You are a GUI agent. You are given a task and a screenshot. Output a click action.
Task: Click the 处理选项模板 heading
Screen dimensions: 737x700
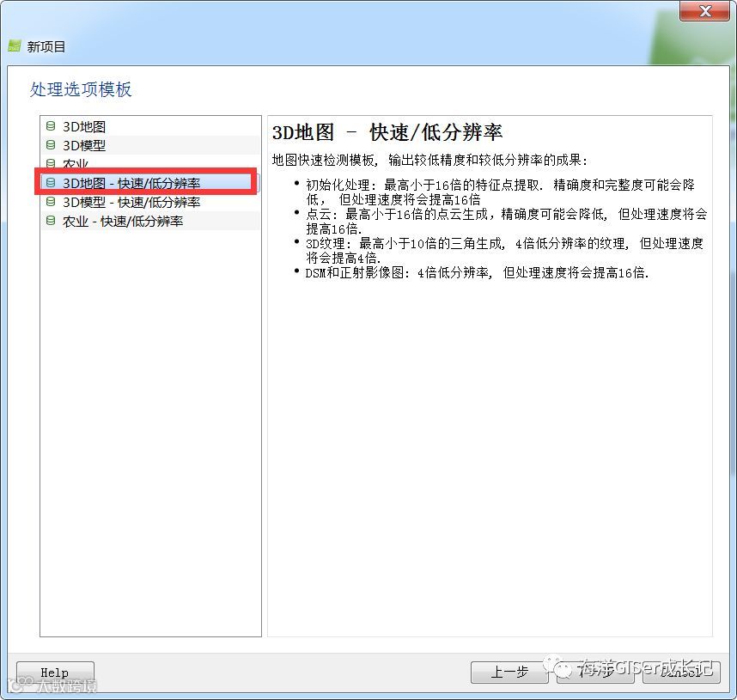click(x=81, y=89)
